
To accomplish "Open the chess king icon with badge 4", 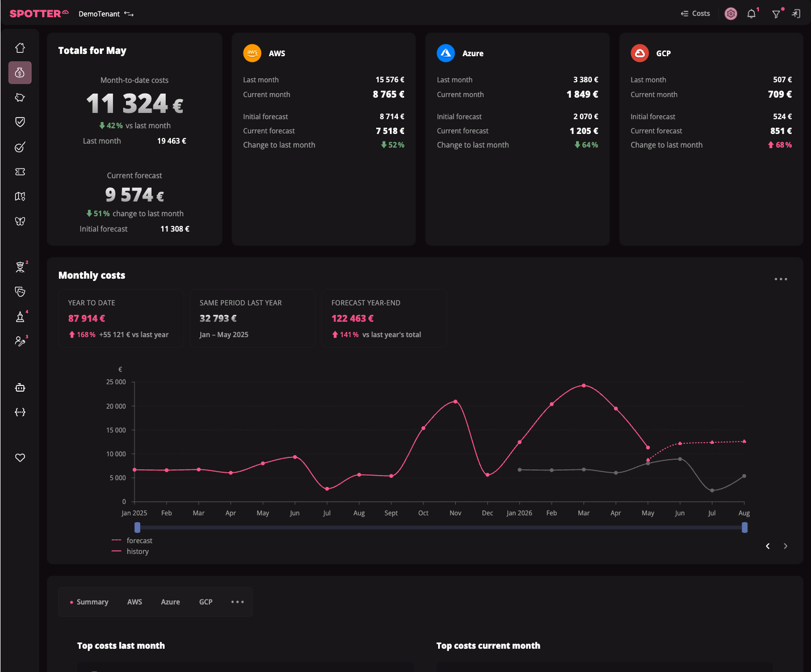I will (x=20, y=316).
